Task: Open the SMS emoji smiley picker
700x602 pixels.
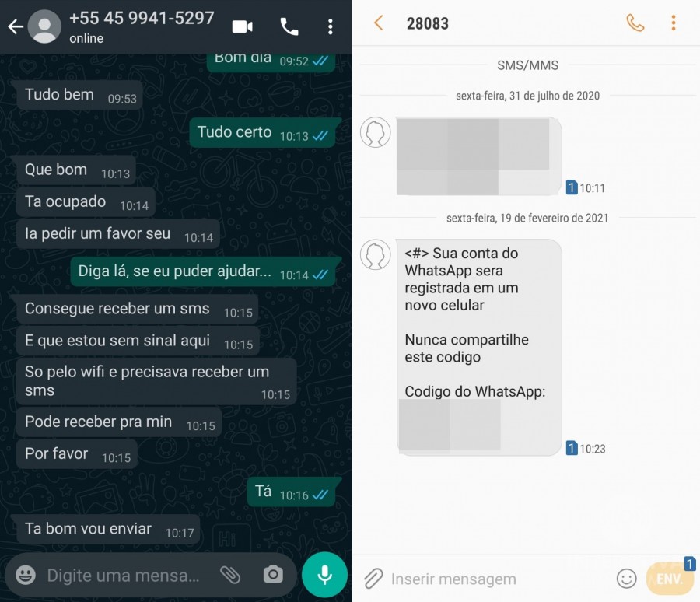Action: [626, 579]
